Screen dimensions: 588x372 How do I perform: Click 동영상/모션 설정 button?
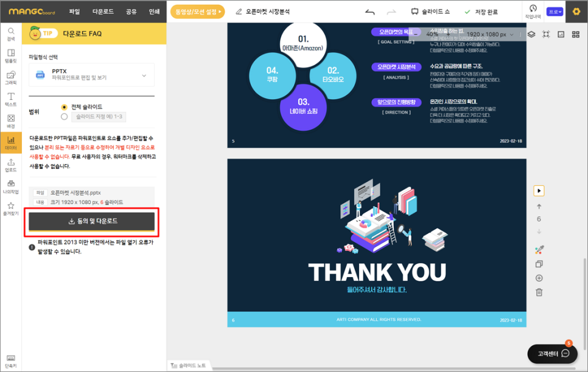(198, 12)
